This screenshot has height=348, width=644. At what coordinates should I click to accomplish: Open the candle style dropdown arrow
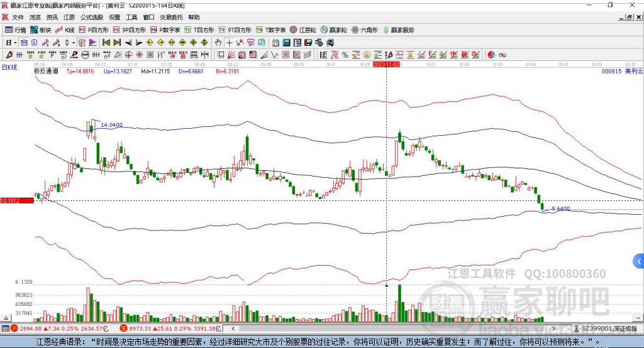(74, 43)
